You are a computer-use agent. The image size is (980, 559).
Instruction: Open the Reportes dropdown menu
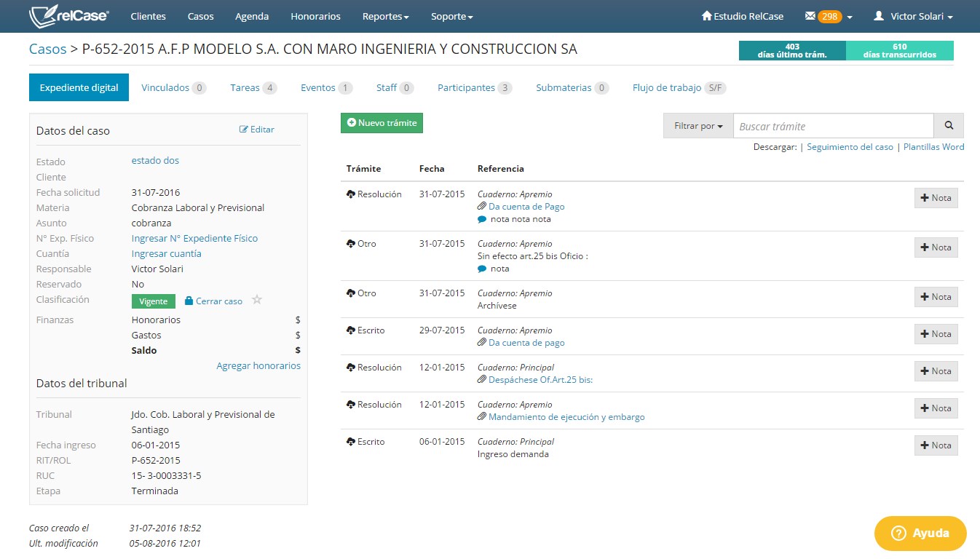[x=385, y=16]
